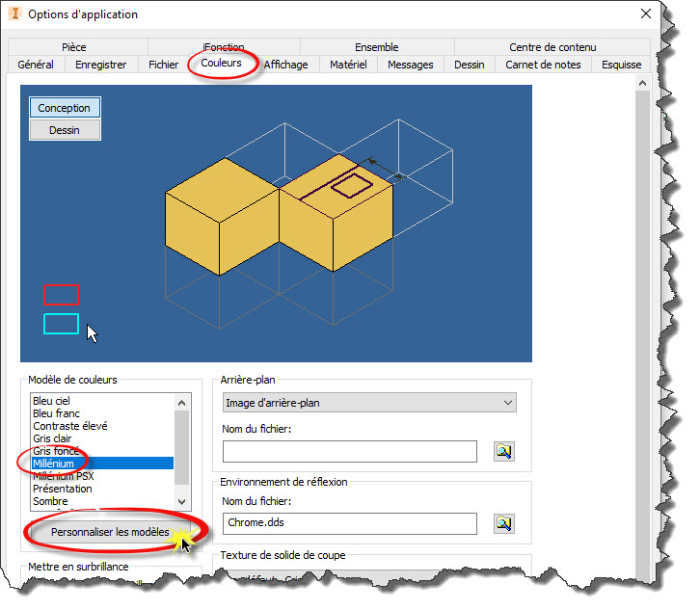Go to the Esquisse tab

pyautogui.click(x=621, y=65)
